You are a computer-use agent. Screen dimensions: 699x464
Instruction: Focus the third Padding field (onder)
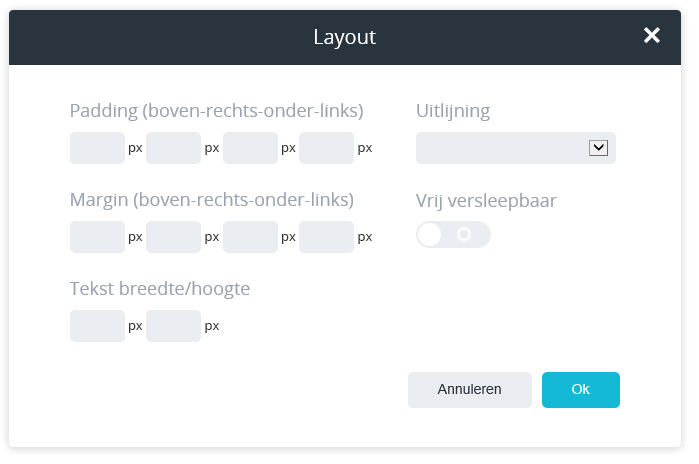[250, 148]
